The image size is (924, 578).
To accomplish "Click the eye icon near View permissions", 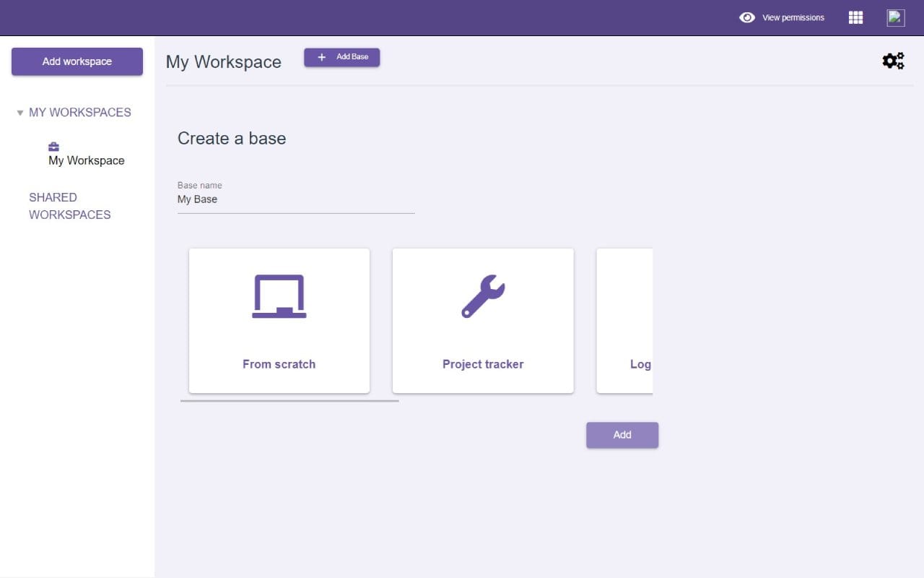I will point(747,17).
